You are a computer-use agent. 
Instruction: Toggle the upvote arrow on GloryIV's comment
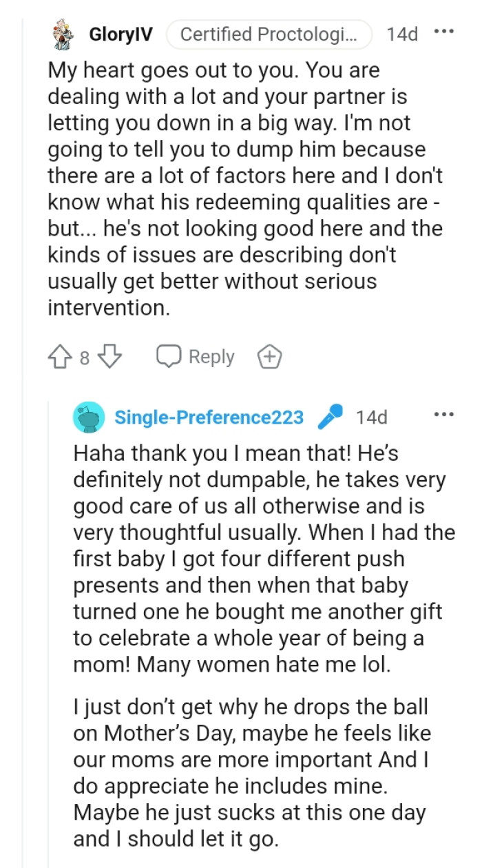point(61,356)
